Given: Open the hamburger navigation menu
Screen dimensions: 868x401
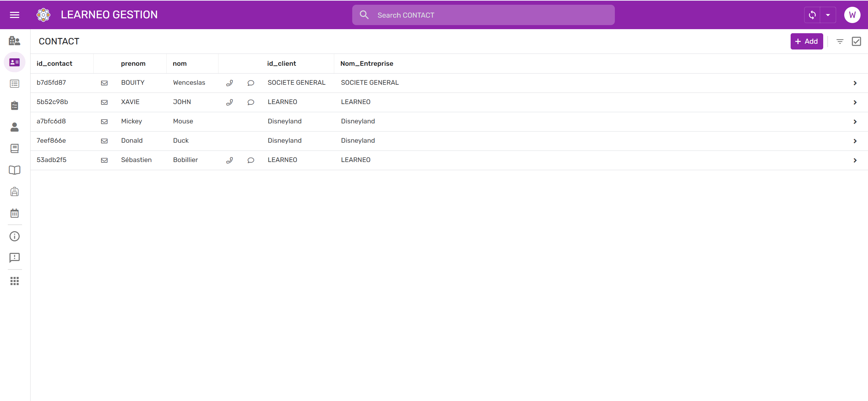Looking at the screenshot, I should click(x=14, y=15).
